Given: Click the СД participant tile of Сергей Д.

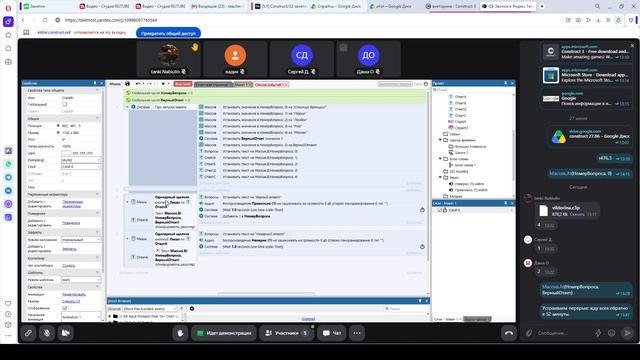Looking at the screenshot, I should [x=302, y=59].
